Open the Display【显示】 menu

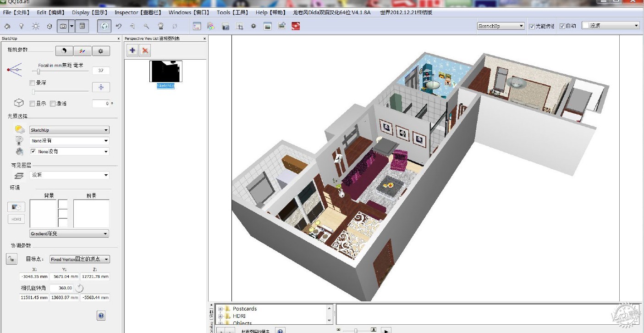90,12
